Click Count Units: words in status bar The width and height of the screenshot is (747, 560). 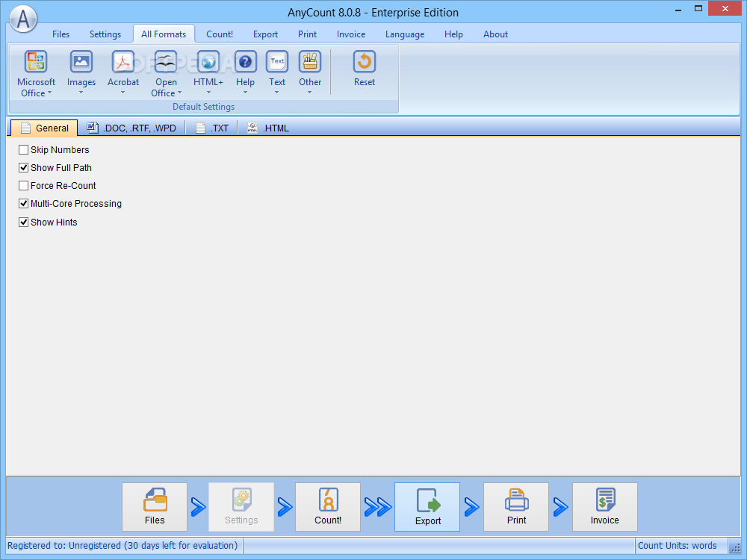tap(677, 546)
